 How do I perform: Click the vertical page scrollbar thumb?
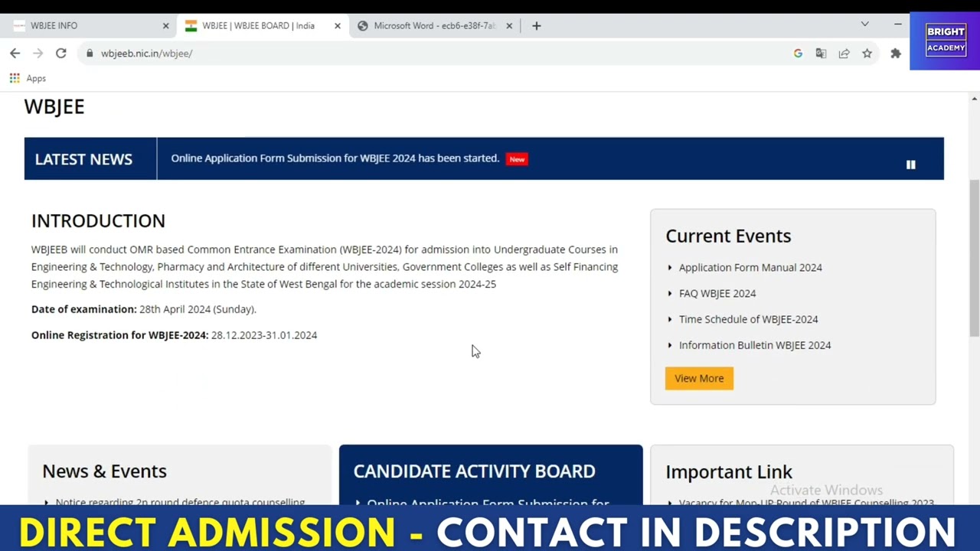(974, 257)
